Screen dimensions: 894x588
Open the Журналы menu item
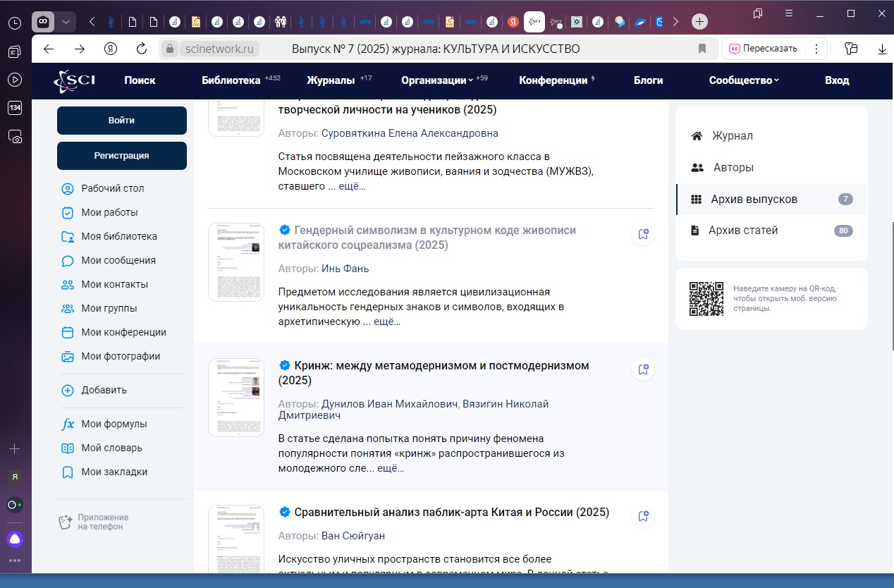point(331,80)
